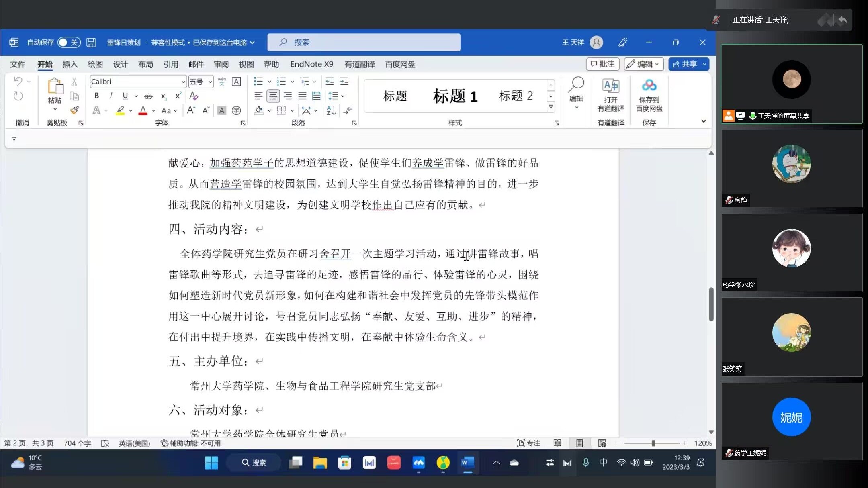
Task: Click the Strikethrough icon
Action: click(148, 96)
